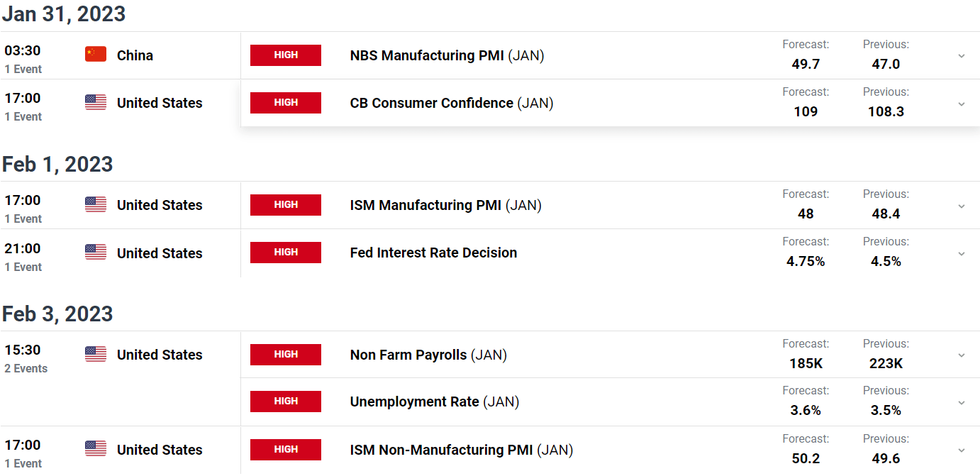Expand the ISM Manufacturing PMI row chevron
The height and width of the screenshot is (476, 980).
[x=962, y=206]
